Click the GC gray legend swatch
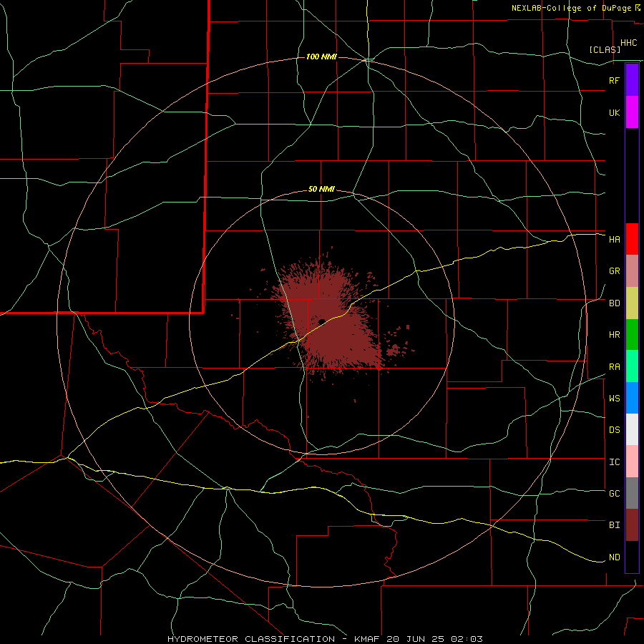This screenshot has height=644, width=644. pyautogui.click(x=632, y=493)
